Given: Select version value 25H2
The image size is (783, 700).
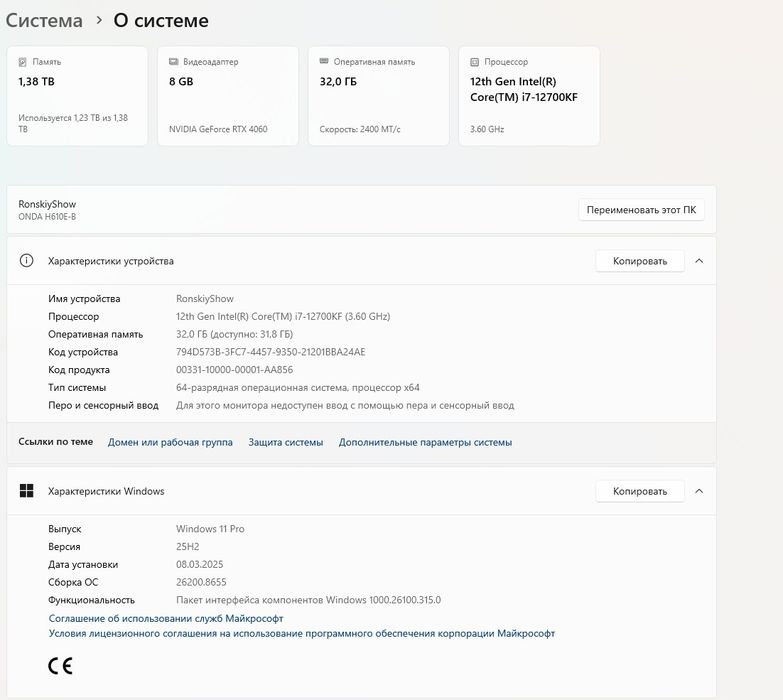Looking at the screenshot, I should pyautogui.click(x=187, y=547).
